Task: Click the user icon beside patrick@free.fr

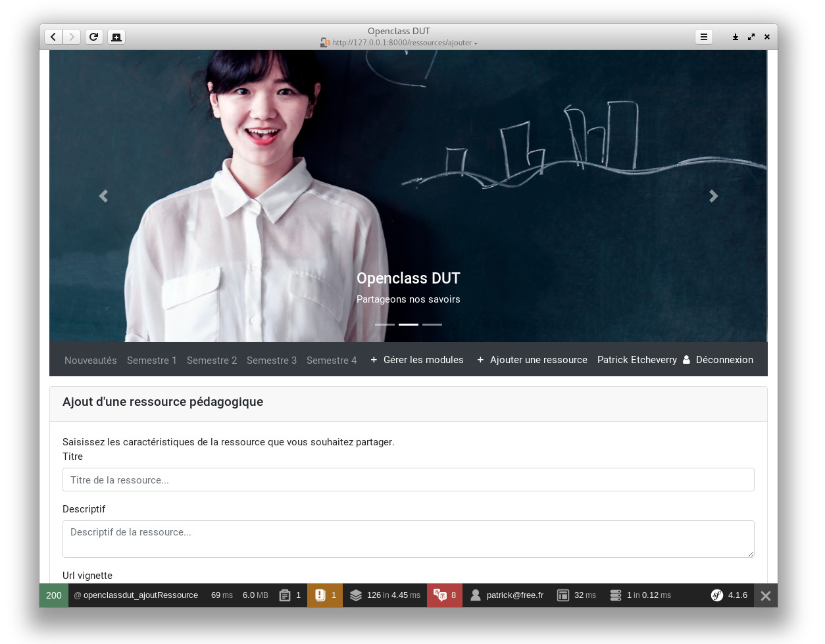Action: [476, 595]
